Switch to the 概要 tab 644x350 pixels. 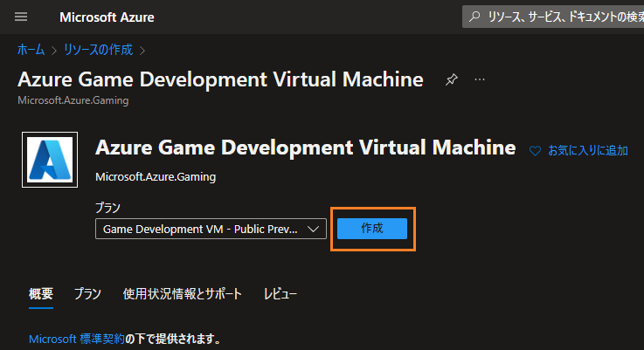tap(41, 294)
